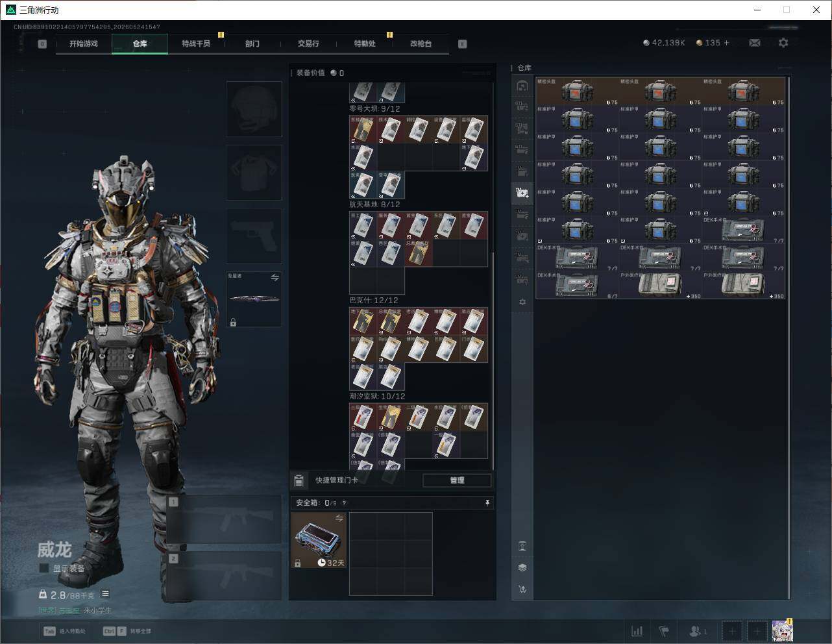Viewport: 832px width, 644px height.
Task: Add currency via plus next to 135
Action: click(x=726, y=43)
